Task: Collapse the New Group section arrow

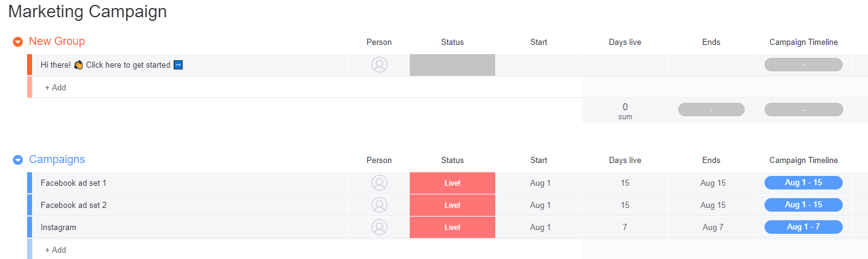Action: (18, 42)
